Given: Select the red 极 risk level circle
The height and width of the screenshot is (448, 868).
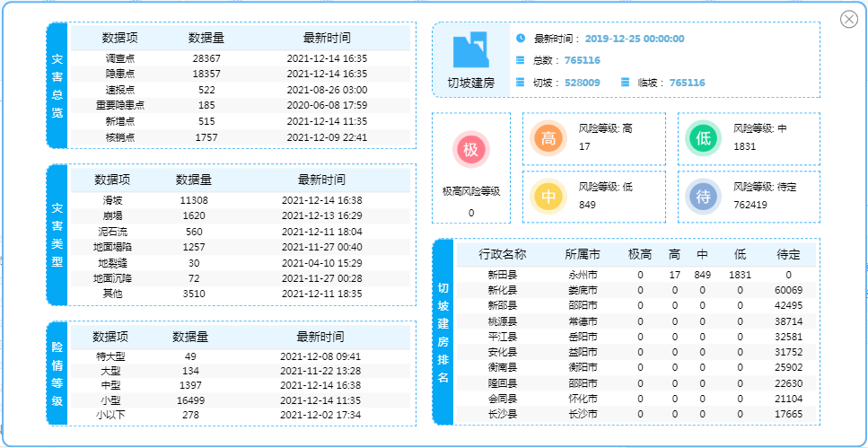Looking at the screenshot, I should click(470, 150).
